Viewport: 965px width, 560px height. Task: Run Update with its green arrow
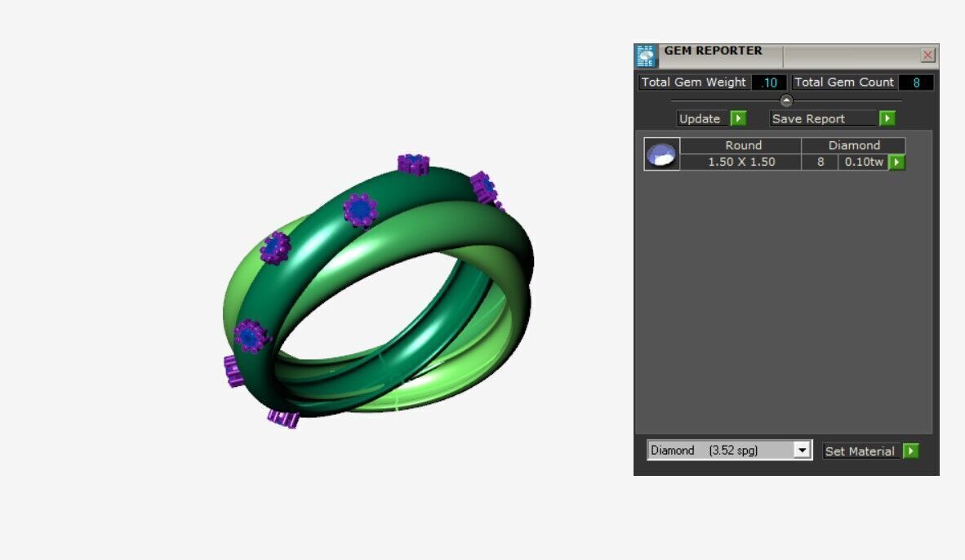pos(738,118)
